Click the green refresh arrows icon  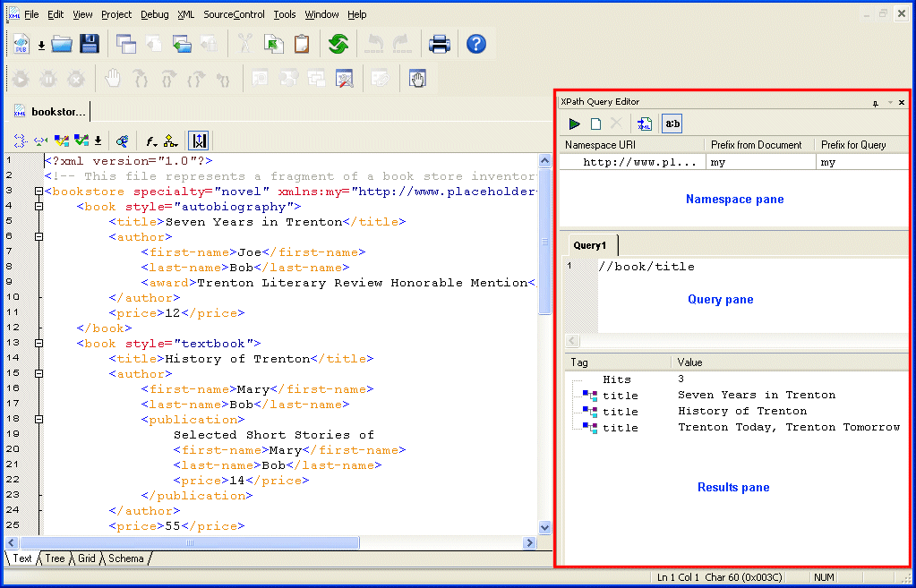338,44
